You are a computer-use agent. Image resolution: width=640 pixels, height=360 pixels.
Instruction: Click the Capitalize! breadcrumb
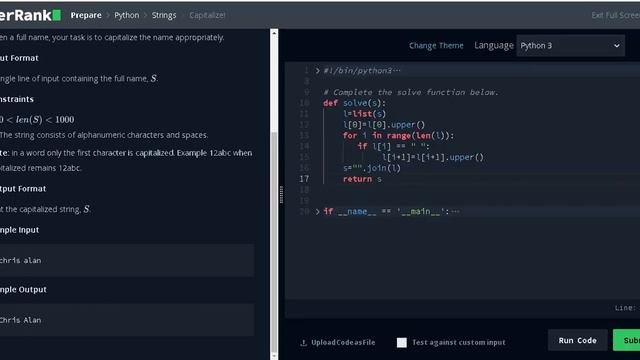click(207, 15)
